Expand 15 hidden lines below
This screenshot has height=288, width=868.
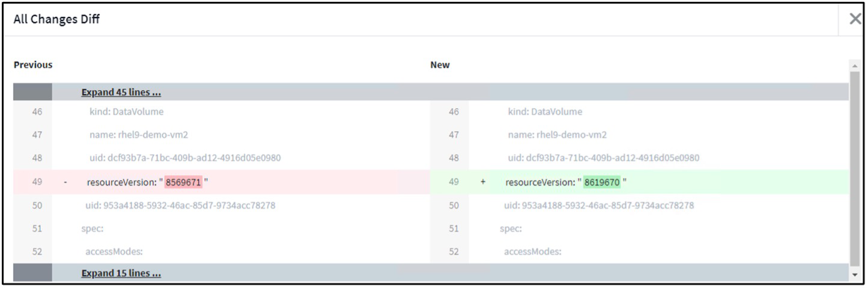[121, 274]
